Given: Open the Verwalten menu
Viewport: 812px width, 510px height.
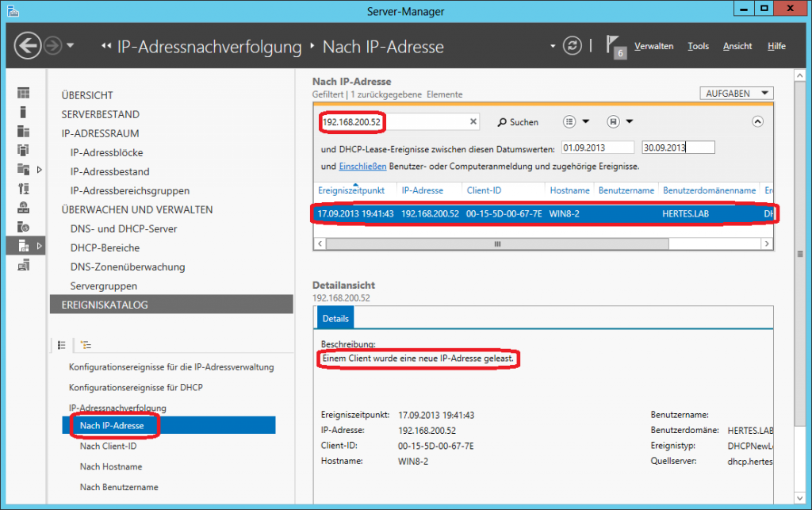Looking at the screenshot, I should (x=653, y=46).
